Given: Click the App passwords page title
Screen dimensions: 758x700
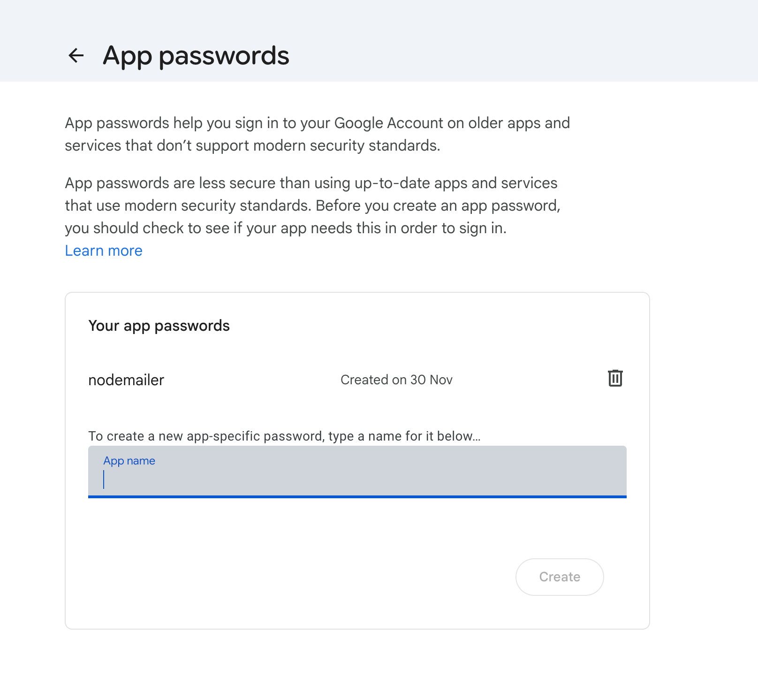Looking at the screenshot, I should (x=196, y=56).
